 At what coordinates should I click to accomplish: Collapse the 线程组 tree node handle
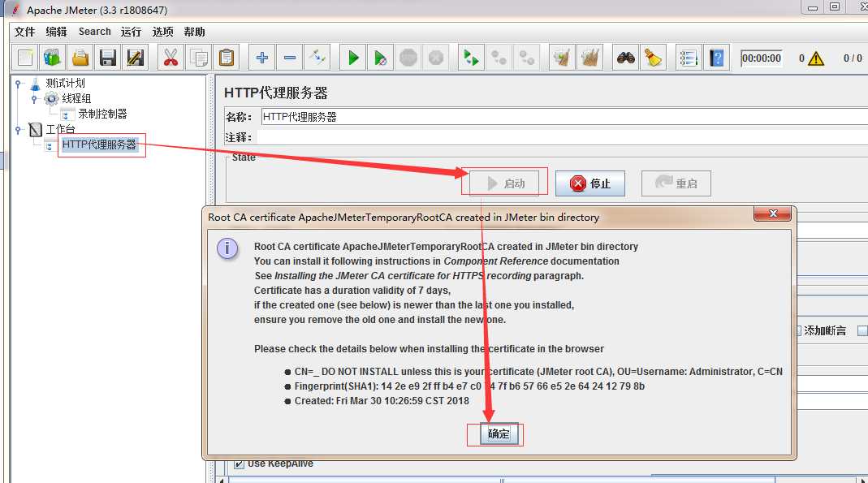pyautogui.click(x=34, y=99)
